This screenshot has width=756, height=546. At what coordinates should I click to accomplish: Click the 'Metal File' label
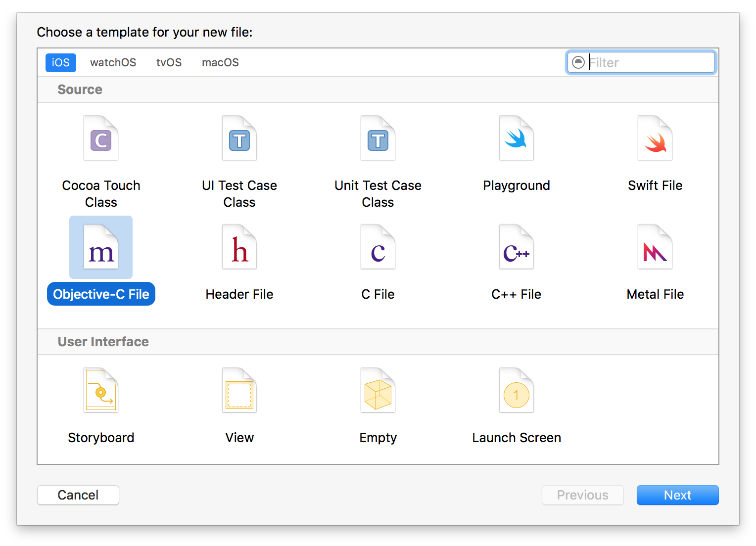pyautogui.click(x=655, y=294)
